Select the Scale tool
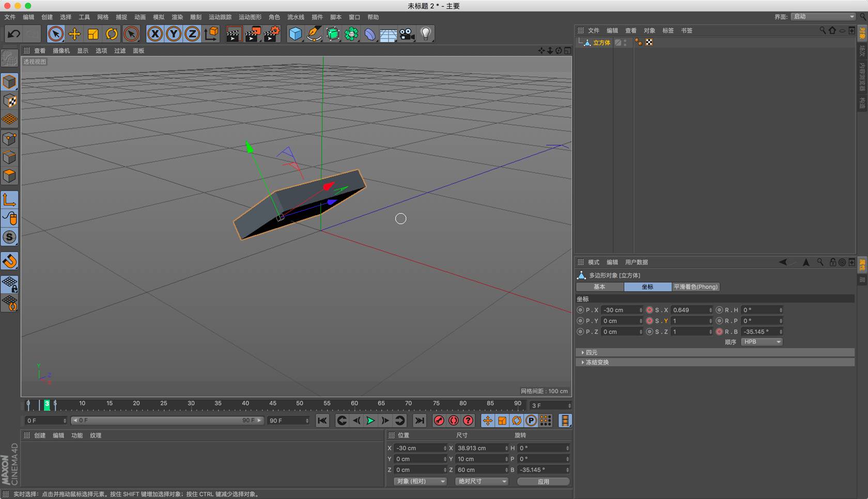Viewport: 868px width, 499px height. [93, 34]
